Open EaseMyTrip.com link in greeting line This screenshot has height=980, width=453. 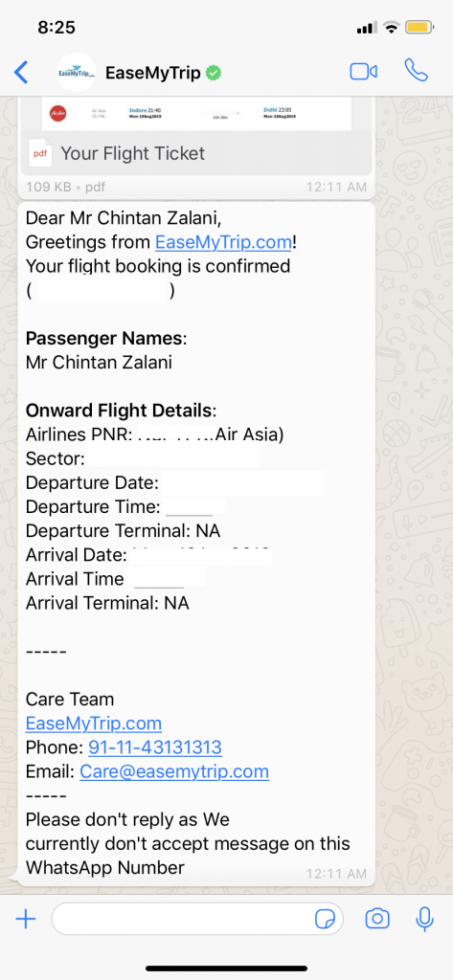click(x=223, y=242)
